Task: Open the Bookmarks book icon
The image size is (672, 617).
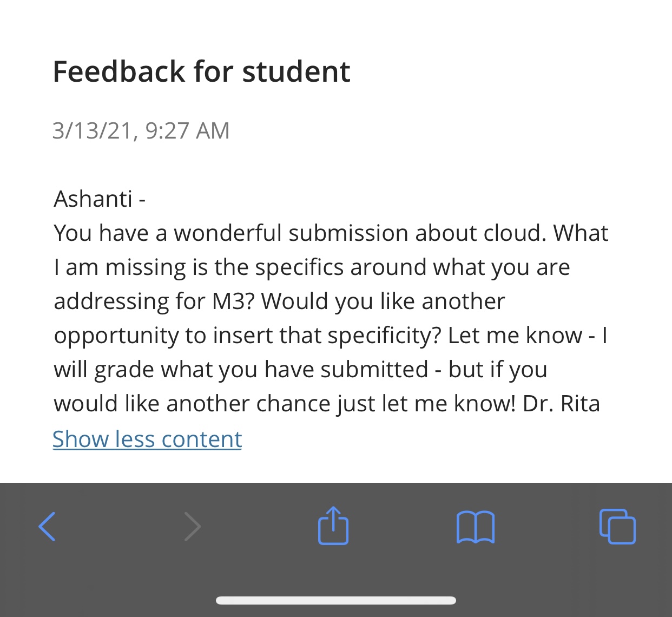Action: point(476,527)
